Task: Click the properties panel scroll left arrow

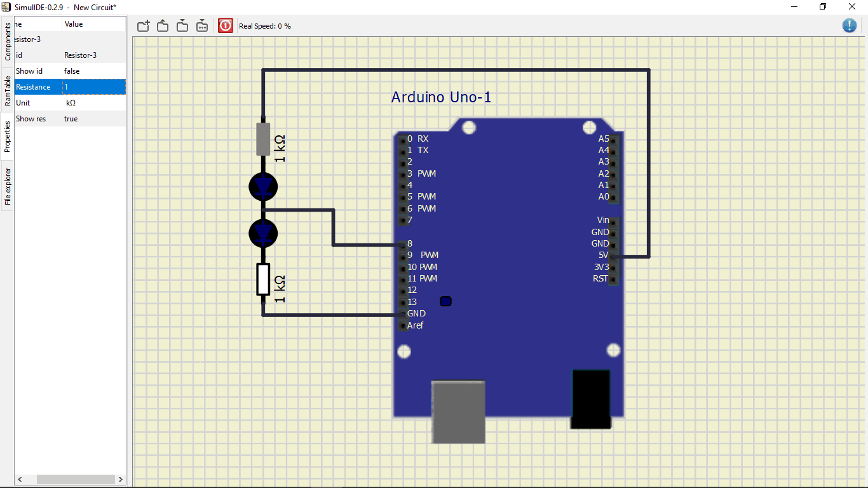Action: (20, 479)
